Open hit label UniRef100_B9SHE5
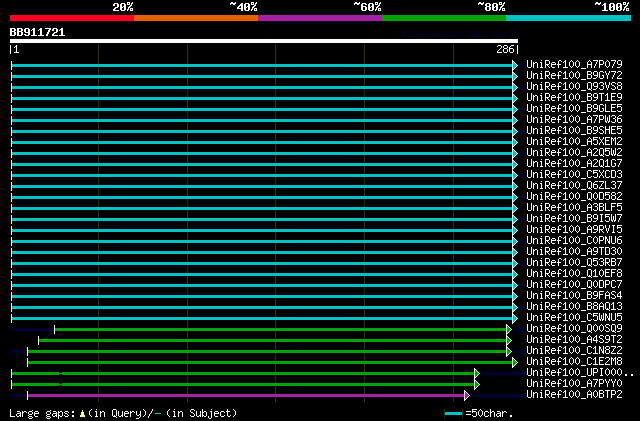The width and height of the screenshot is (640, 421). pyautogui.click(x=574, y=131)
